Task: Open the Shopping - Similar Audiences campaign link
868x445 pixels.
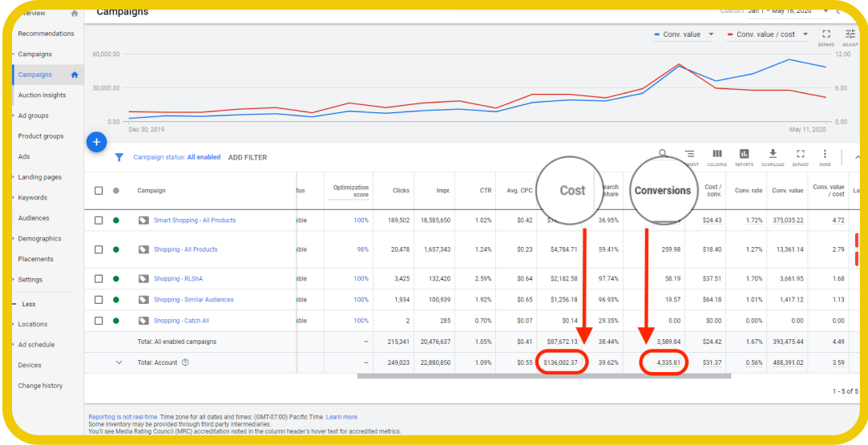Action: tap(193, 300)
